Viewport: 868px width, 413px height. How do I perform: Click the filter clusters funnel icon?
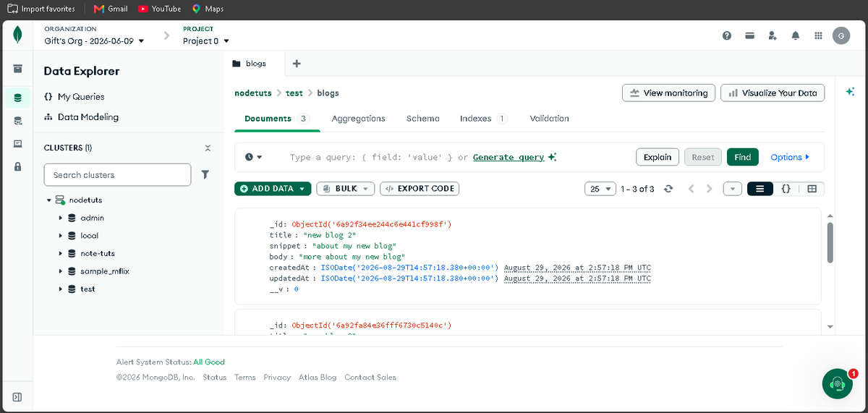click(205, 174)
